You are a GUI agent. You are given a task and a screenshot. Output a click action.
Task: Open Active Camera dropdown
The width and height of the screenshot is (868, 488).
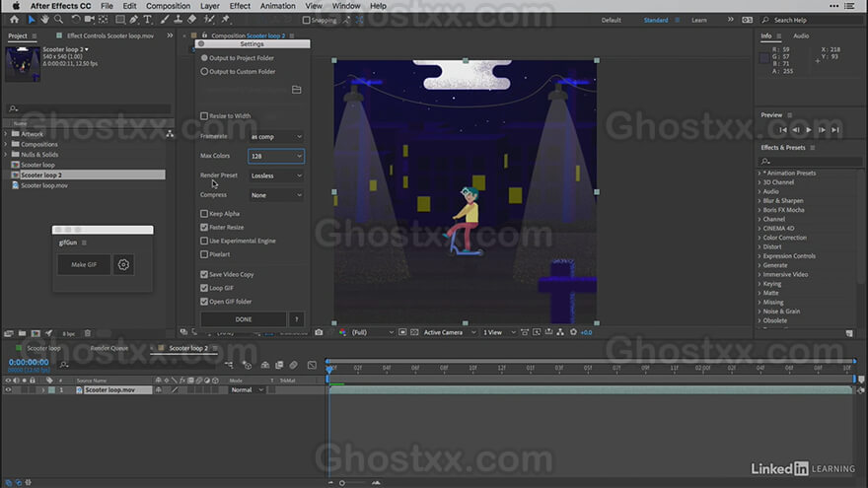click(x=450, y=332)
